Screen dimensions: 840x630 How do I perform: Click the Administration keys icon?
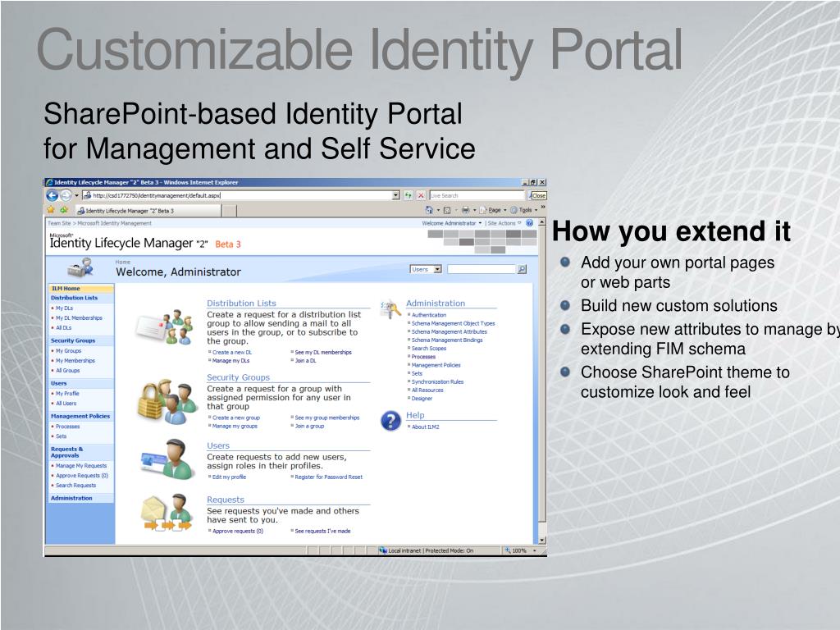390,310
